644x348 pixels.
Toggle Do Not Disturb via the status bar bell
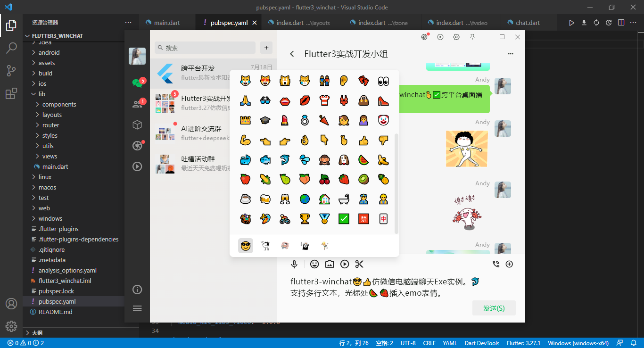[x=634, y=343]
